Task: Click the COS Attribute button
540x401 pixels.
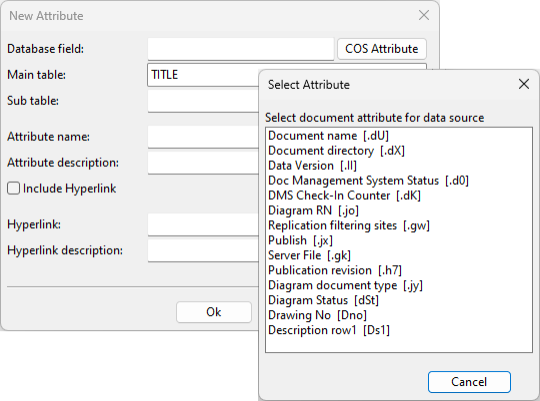Action: [x=382, y=49]
